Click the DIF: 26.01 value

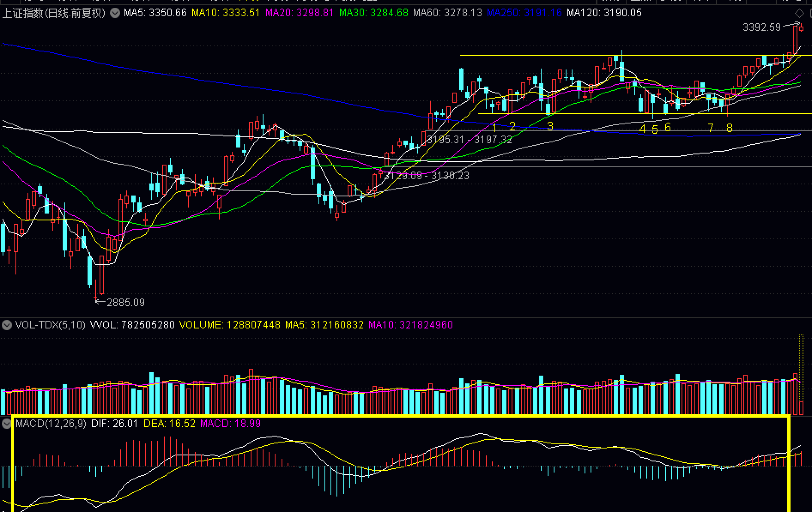(115, 424)
